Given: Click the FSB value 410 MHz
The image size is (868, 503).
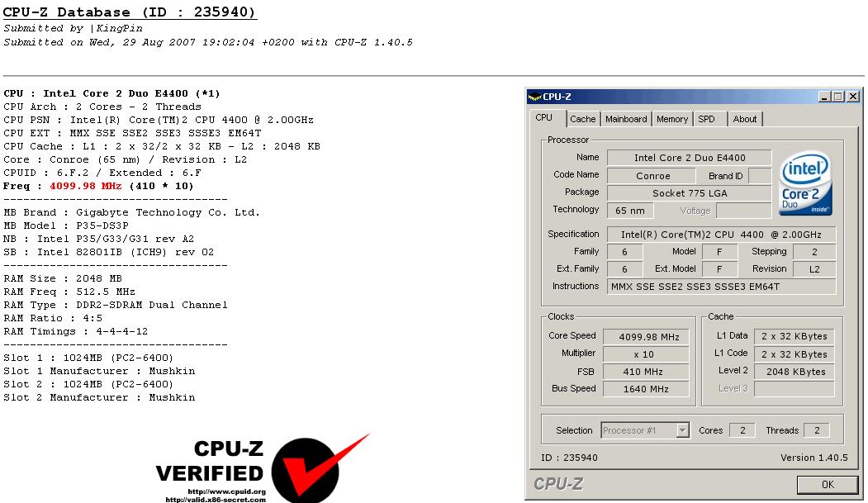Looking at the screenshot, I should 646,372.
